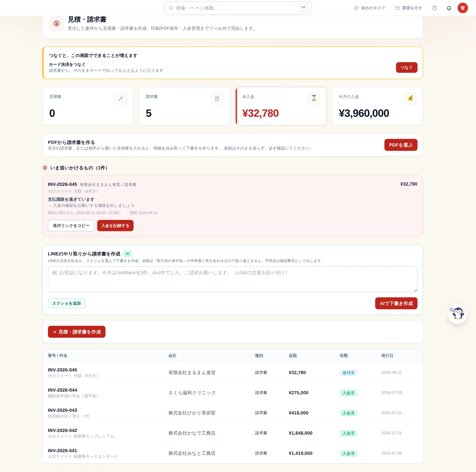476x472 pixels.
Task: Open the help question mark icon
Action: [434, 8]
